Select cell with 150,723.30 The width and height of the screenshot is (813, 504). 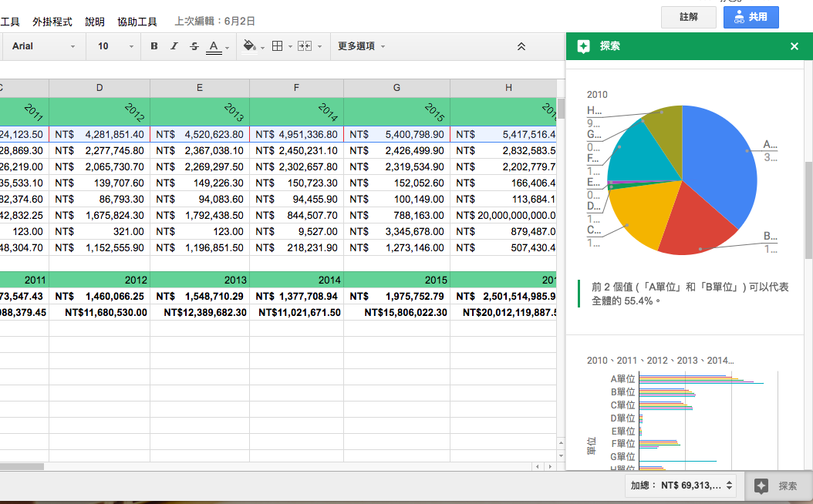296,183
